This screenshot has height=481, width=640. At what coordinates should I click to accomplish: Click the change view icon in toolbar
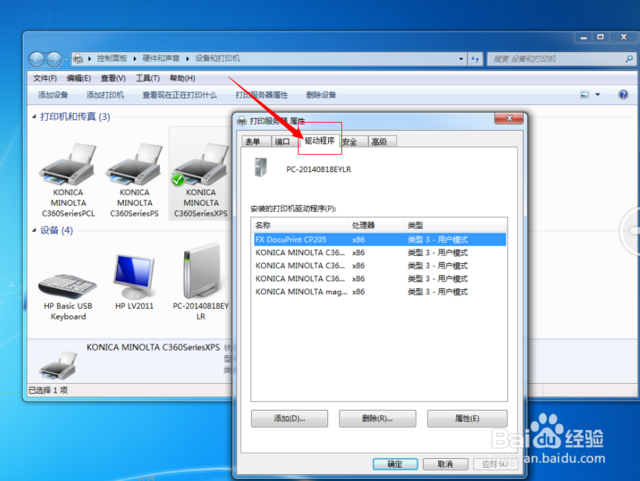pyautogui.click(x=584, y=95)
